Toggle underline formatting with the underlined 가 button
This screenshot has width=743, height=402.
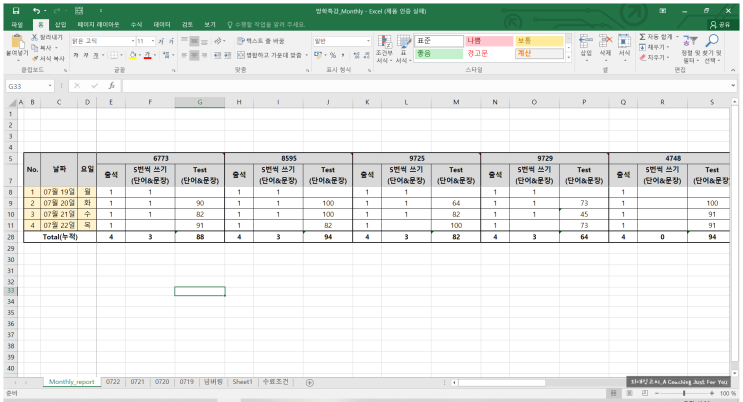[x=96, y=55]
